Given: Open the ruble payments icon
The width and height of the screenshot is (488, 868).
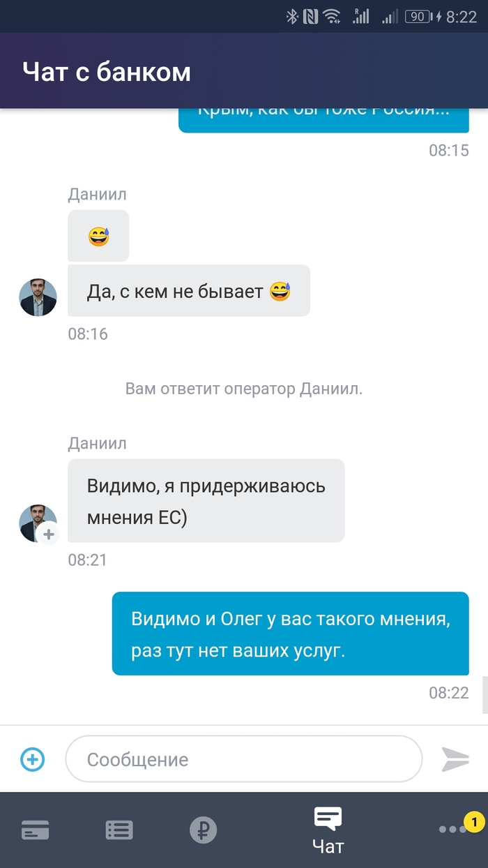Looking at the screenshot, I should pos(204,830).
